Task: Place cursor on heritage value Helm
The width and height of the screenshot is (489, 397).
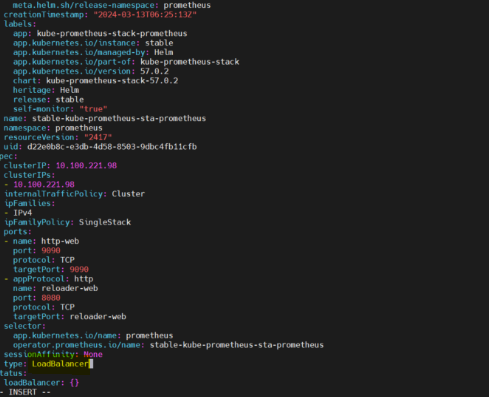Action: click(x=70, y=90)
